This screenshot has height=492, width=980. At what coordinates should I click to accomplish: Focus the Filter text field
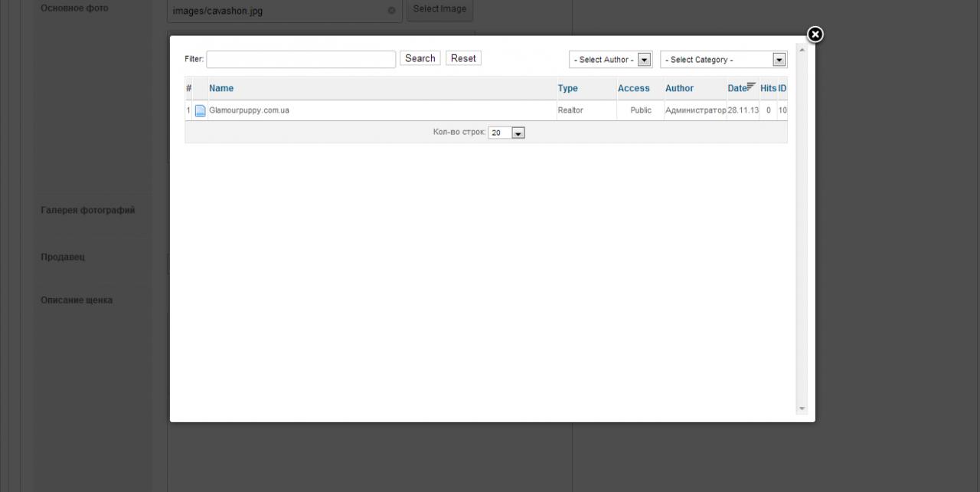301,59
